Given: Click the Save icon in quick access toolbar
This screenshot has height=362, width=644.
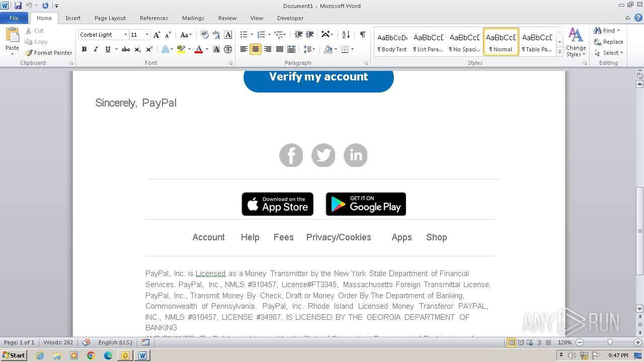Looking at the screenshot, I should point(18,6).
